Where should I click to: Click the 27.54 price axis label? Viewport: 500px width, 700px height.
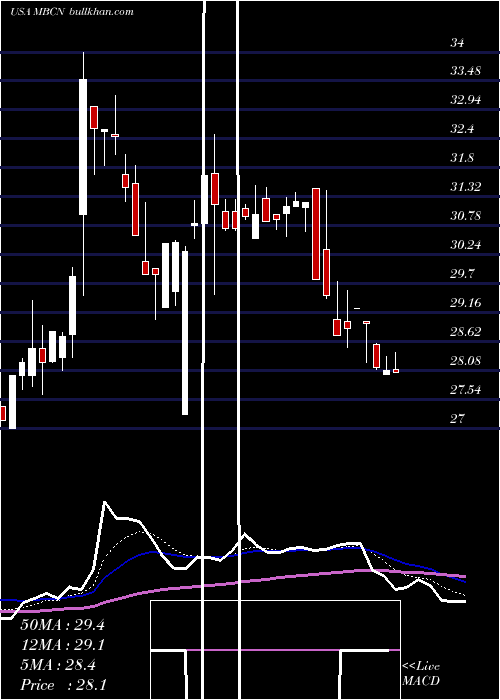click(466, 390)
